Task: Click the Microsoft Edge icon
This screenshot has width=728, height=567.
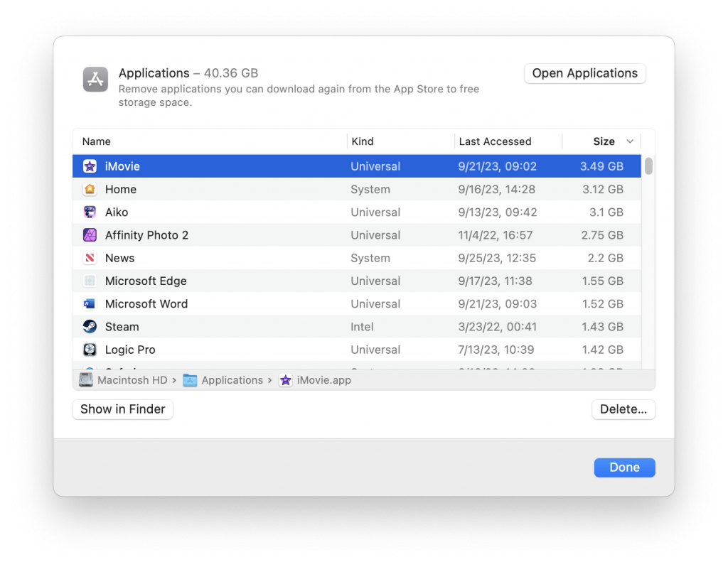Action: 90,281
